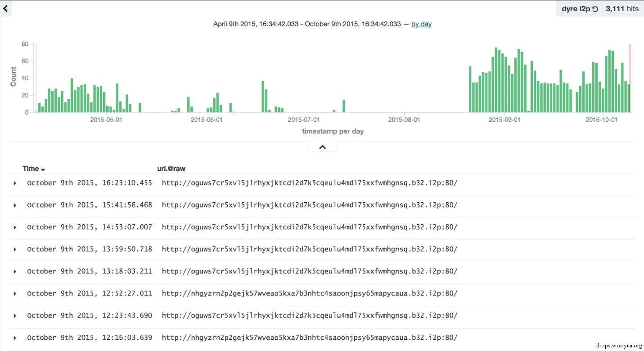644x351 pixels.
Task: Select the timestamp October 9th 2015, 13:59:50.718
Action: [x=90, y=249]
